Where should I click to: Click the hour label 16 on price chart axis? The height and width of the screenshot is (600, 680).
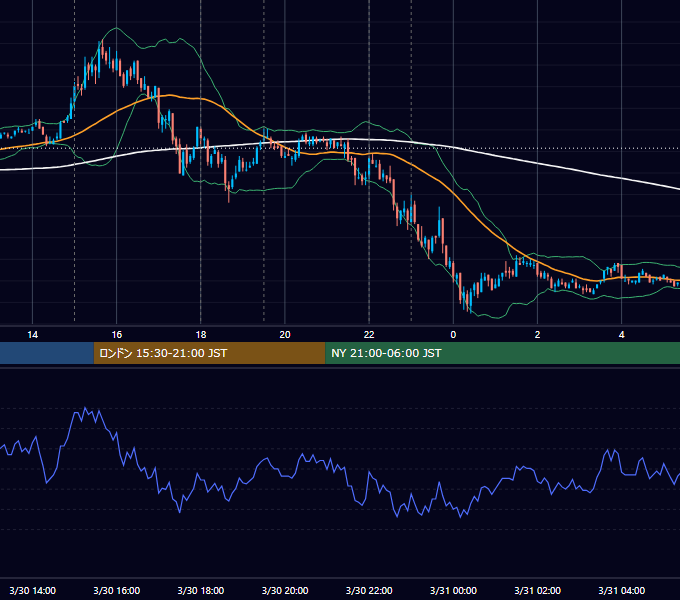(x=117, y=335)
